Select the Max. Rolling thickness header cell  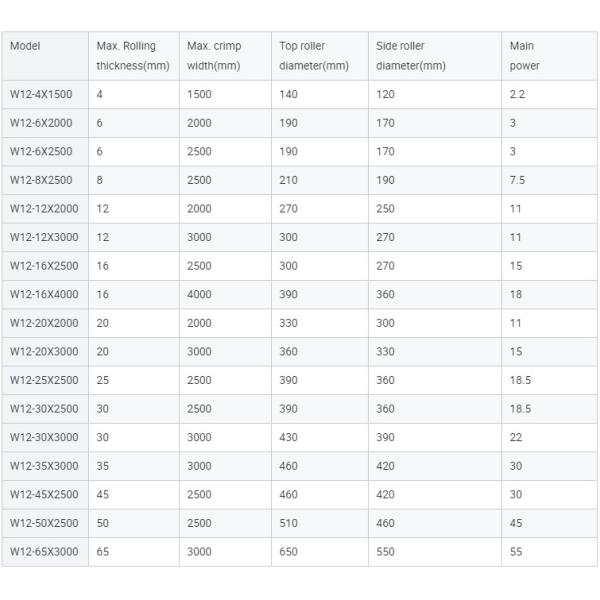pos(133,56)
